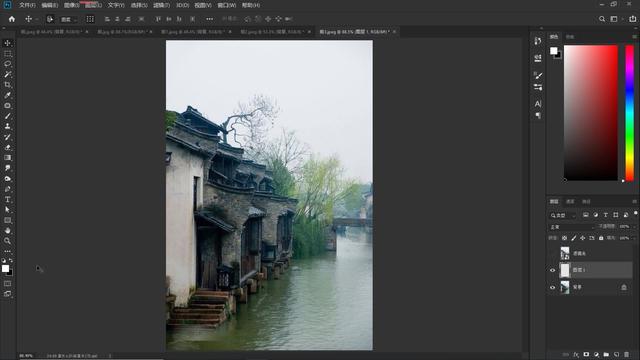
Task: Toggle Show Transform Controls in options bar
Action: tap(90, 19)
